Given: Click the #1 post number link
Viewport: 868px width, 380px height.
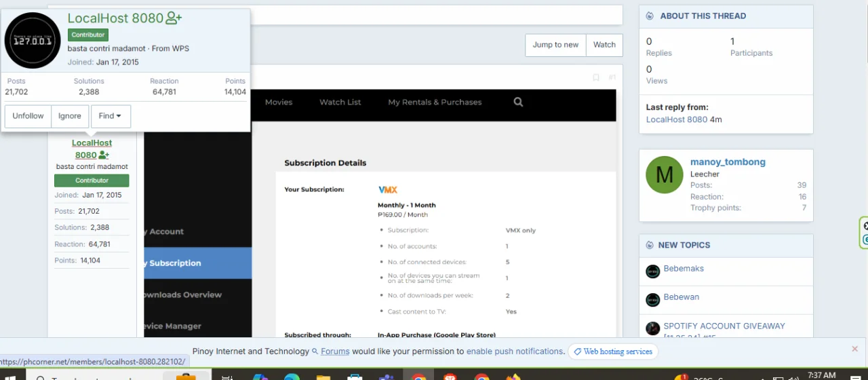Looking at the screenshot, I should click(x=612, y=77).
